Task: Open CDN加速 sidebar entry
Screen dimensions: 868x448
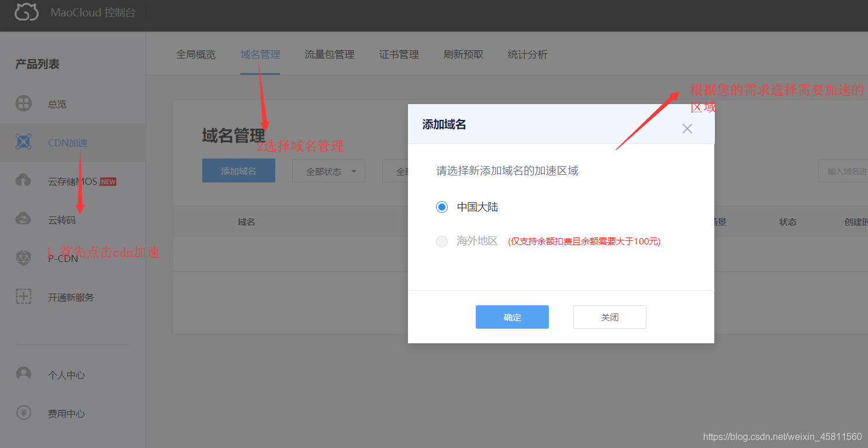Action: (73, 143)
